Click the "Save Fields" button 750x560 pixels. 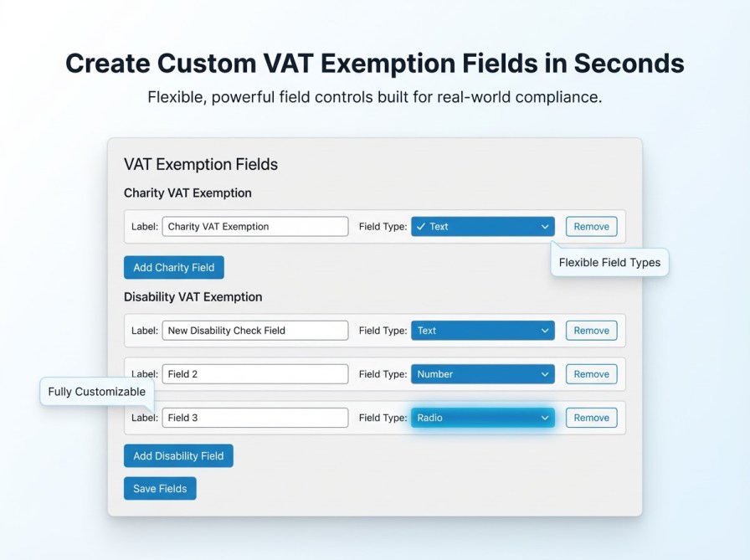(x=160, y=488)
